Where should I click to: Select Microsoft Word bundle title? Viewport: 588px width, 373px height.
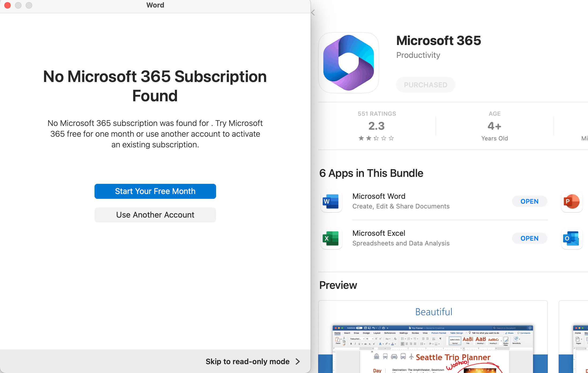click(x=379, y=196)
